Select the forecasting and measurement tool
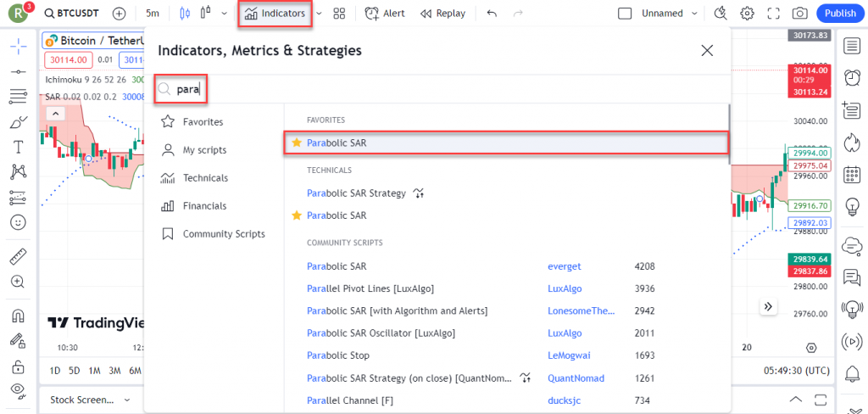The width and height of the screenshot is (868, 414). pyautogui.click(x=19, y=198)
